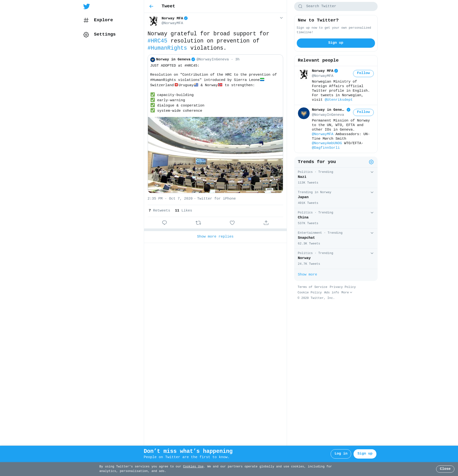The width and height of the screenshot is (458, 476).
Task: Click the search magnifier icon
Action: coord(300,6)
